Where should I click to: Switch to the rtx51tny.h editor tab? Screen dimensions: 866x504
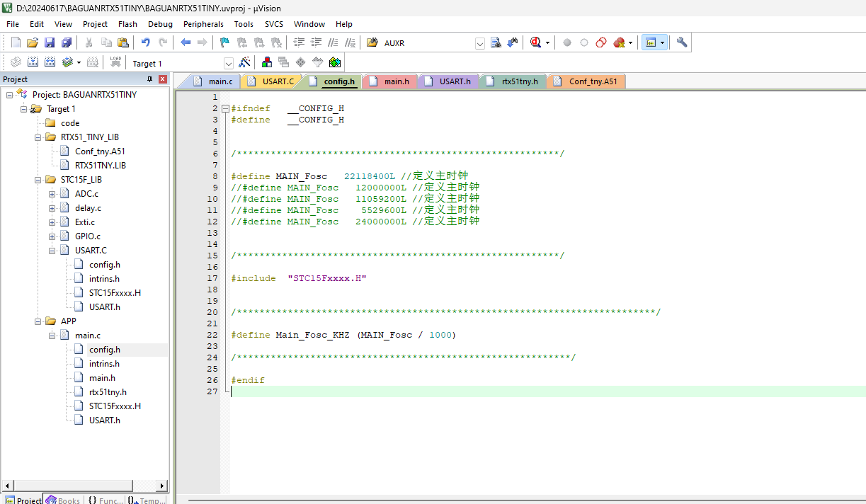click(x=513, y=81)
